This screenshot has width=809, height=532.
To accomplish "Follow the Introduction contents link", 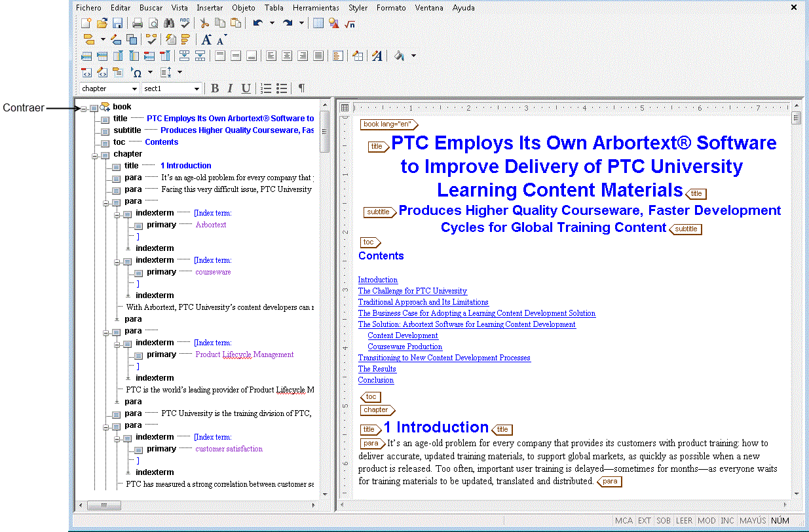I will pyautogui.click(x=378, y=280).
